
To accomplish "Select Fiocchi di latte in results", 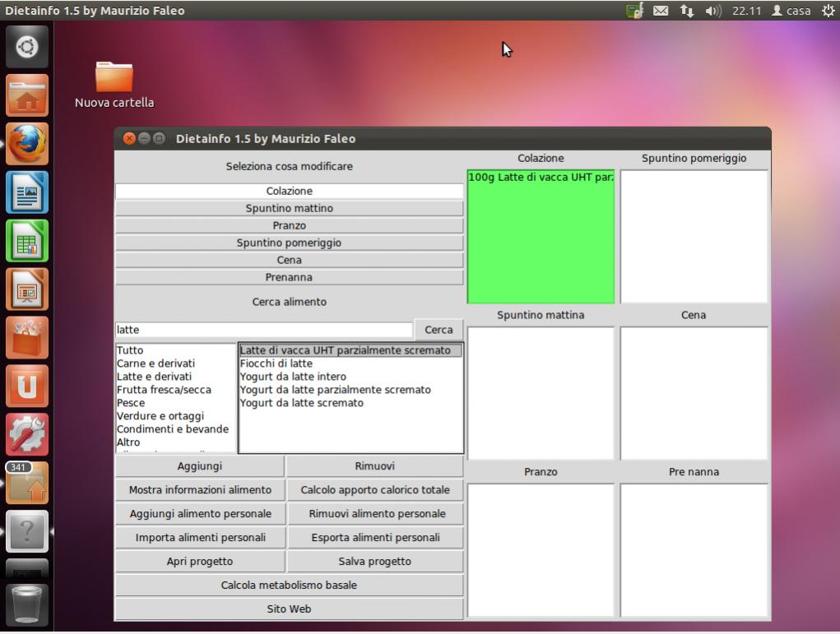I will tap(276, 363).
